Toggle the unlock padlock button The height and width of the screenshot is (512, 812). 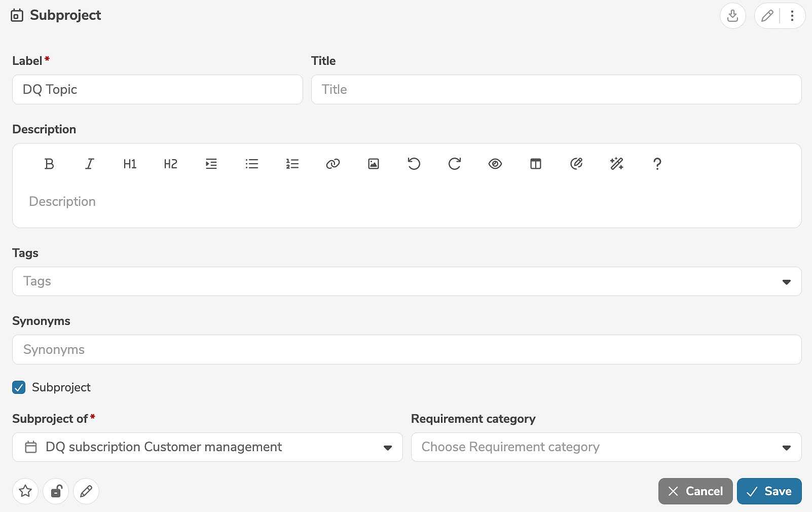[56, 491]
